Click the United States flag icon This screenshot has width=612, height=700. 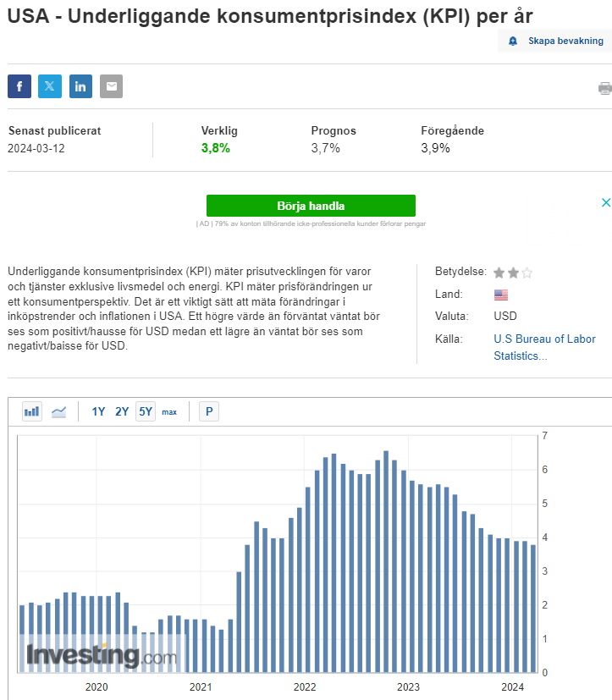pos(501,295)
